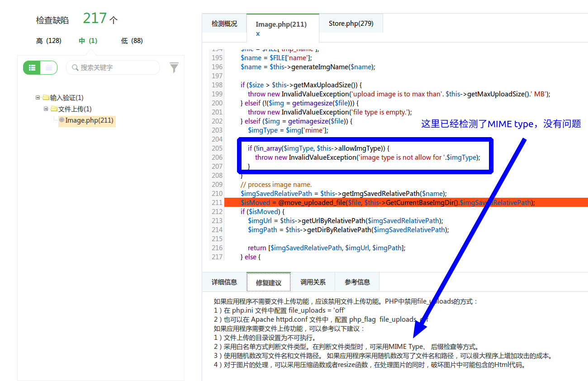Open the funnel filter icon
The image size is (588, 381).
point(174,68)
